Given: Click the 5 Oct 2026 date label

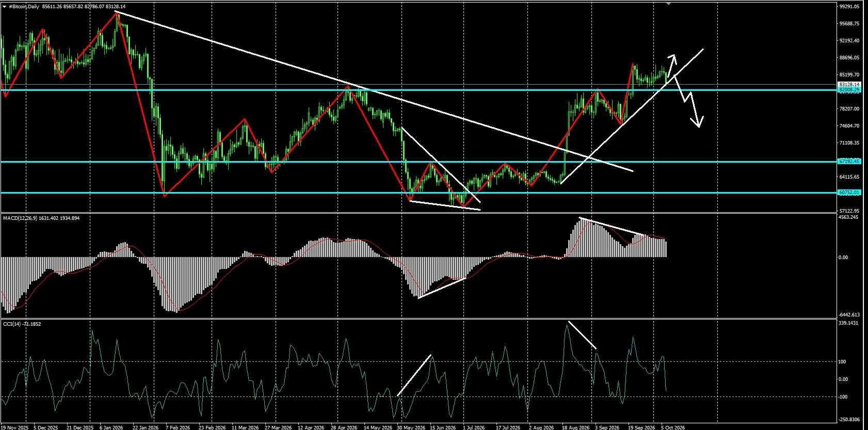Looking at the screenshot, I should 673,427.
